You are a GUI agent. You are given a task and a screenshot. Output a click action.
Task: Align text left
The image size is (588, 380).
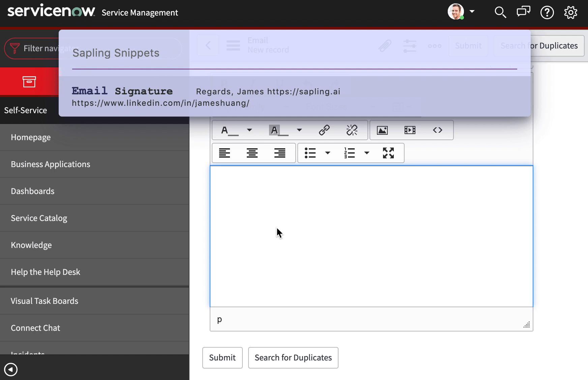click(225, 153)
